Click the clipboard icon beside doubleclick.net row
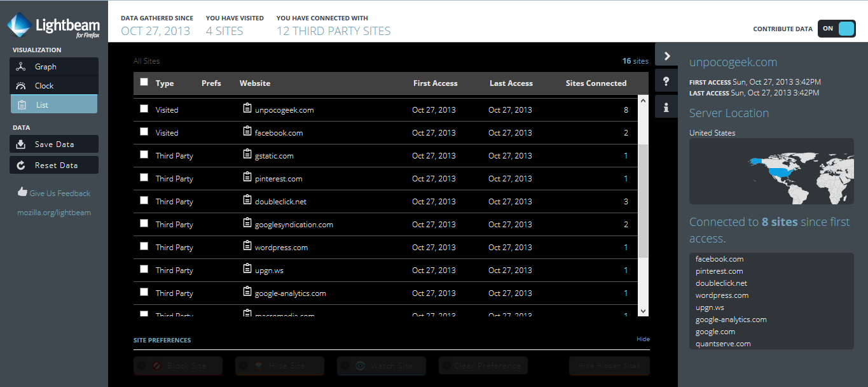The width and height of the screenshot is (868, 387). coord(247,201)
